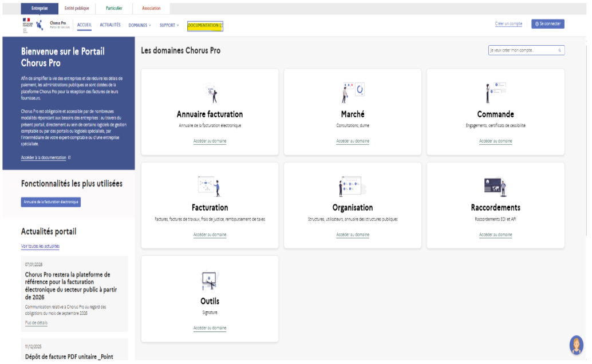Click the 'Consultations, dume' description text
The width and height of the screenshot is (592, 364).
(x=353, y=125)
